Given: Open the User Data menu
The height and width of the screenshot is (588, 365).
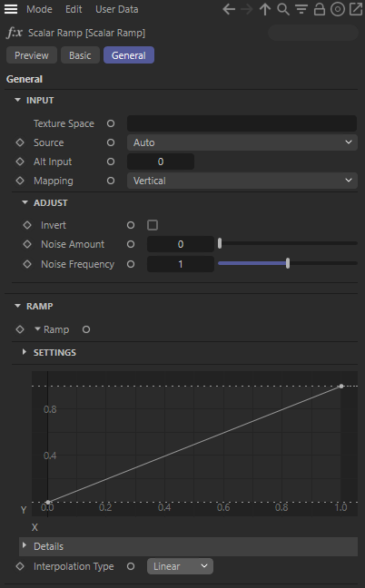Looking at the screenshot, I should point(116,9).
